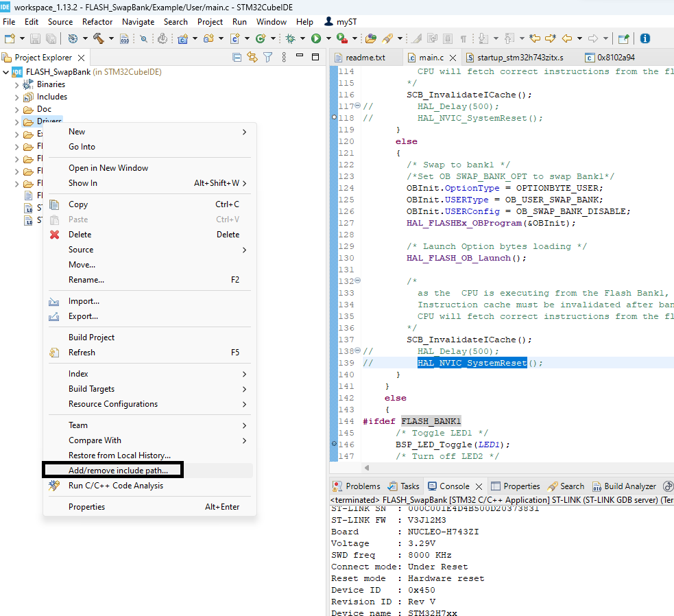Collapse comment fold at line 117

[x=358, y=106]
